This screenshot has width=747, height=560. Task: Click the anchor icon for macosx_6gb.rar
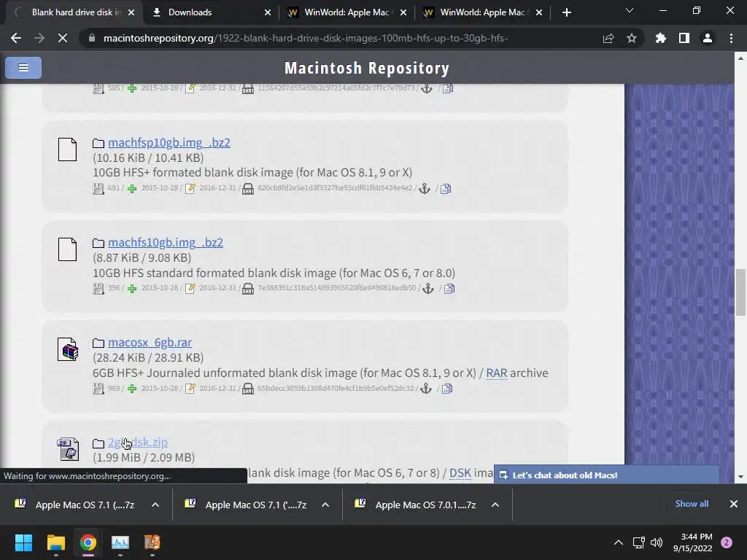click(426, 389)
